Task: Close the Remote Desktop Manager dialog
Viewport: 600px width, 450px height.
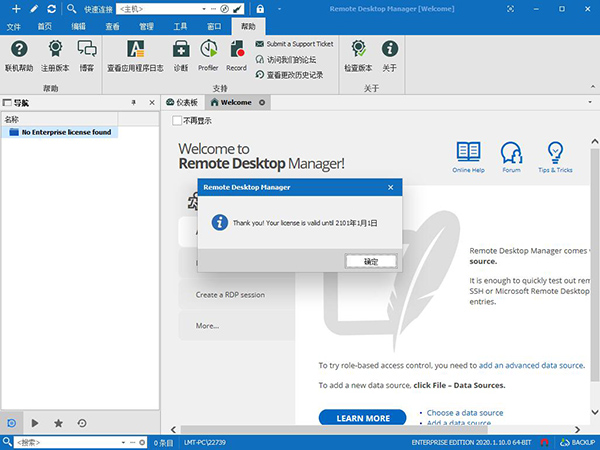Action: pyautogui.click(x=390, y=187)
